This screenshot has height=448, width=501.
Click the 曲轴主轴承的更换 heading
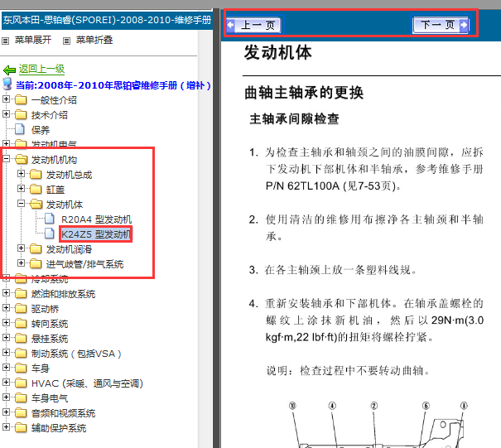click(x=304, y=93)
